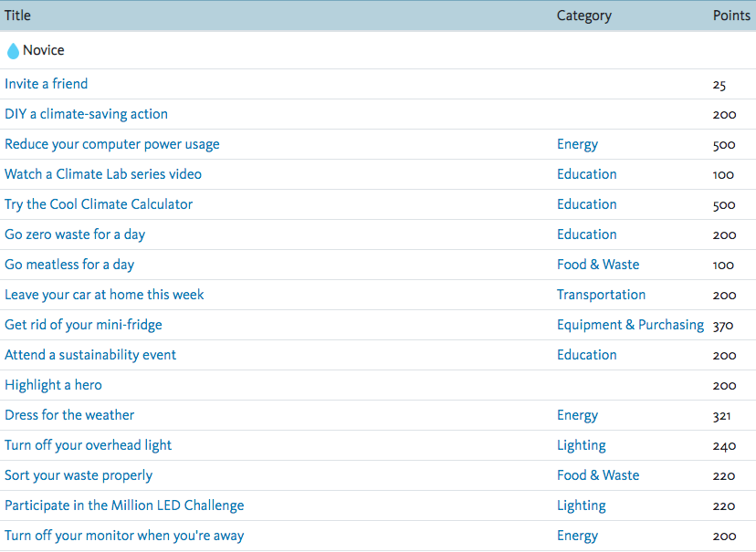This screenshot has height=552, width=756.
Task: Click Energy category for computer power usage row
Action: pyautogui.click(x=578, y=144)
